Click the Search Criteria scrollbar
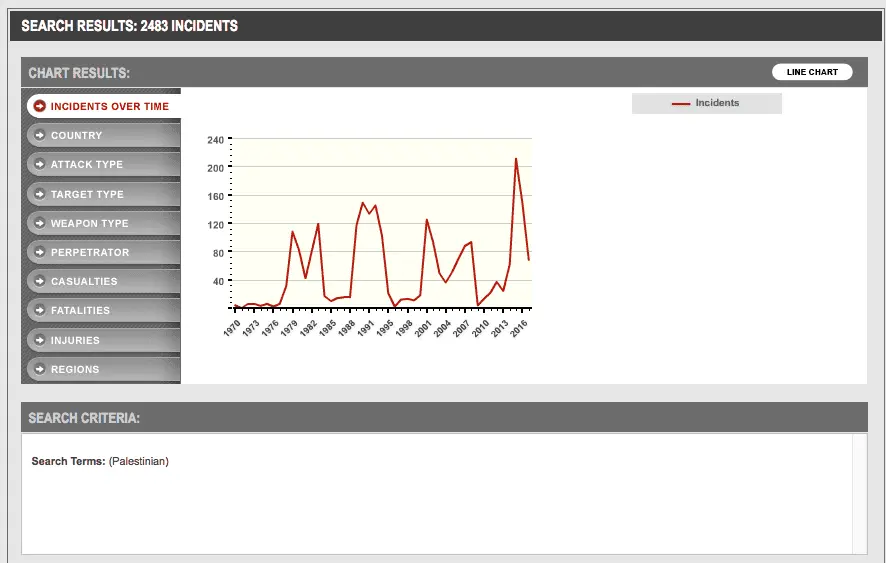This screenshot has height=563, width=886. (859, 493)
